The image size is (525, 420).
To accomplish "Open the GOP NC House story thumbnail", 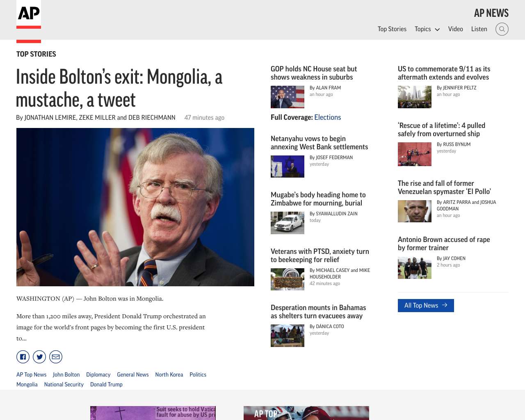I will tap(288, 97).
